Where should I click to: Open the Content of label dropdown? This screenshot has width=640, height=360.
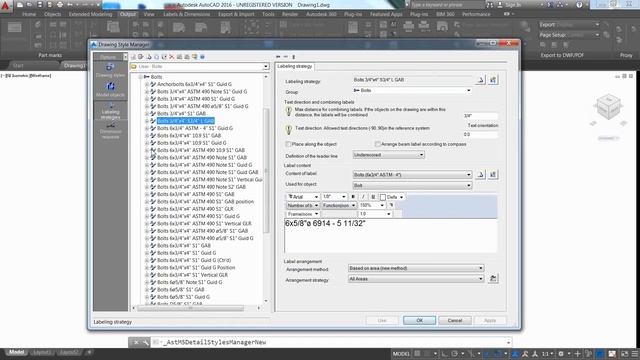pyautogui.click(x=412, y=175)
